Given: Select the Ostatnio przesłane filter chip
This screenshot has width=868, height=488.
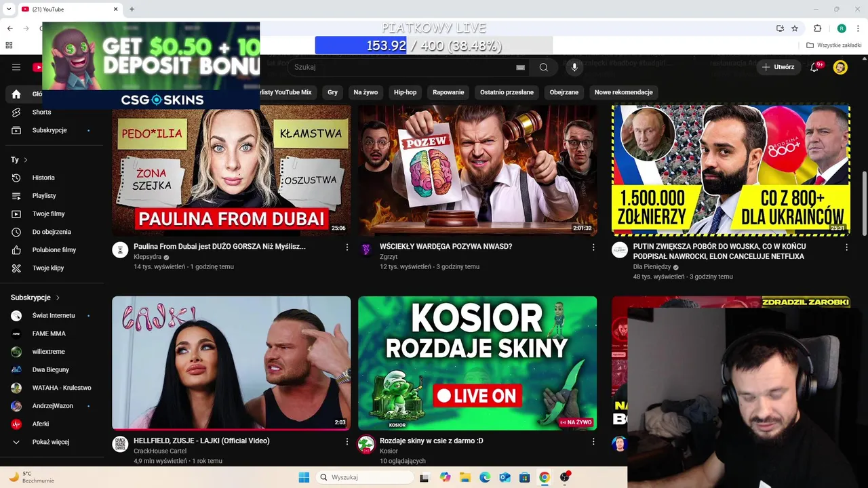Looking at the screenshot, I should tap(507, 92).
